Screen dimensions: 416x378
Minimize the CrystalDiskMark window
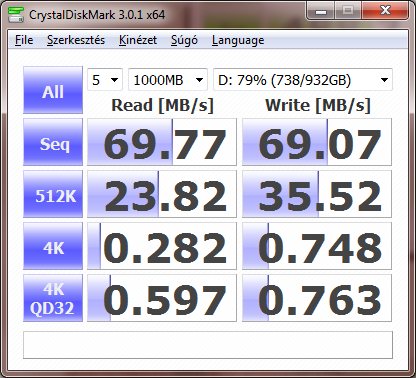[x=321, y=11]
